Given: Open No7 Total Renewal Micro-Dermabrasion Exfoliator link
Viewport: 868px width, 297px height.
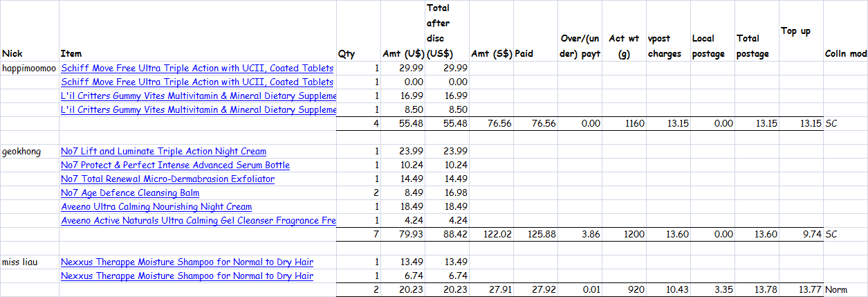Looking at the screenshot, I should click(x=167, y=179).
